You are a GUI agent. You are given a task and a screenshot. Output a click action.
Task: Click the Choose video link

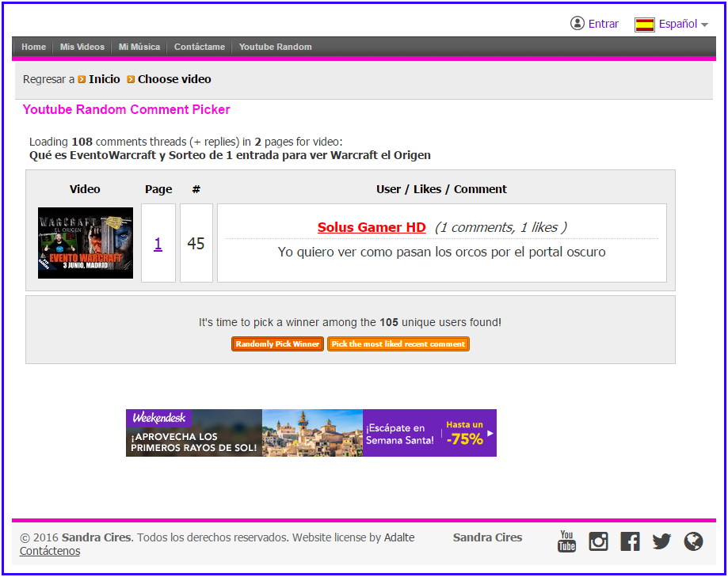(x=174, y=79)
